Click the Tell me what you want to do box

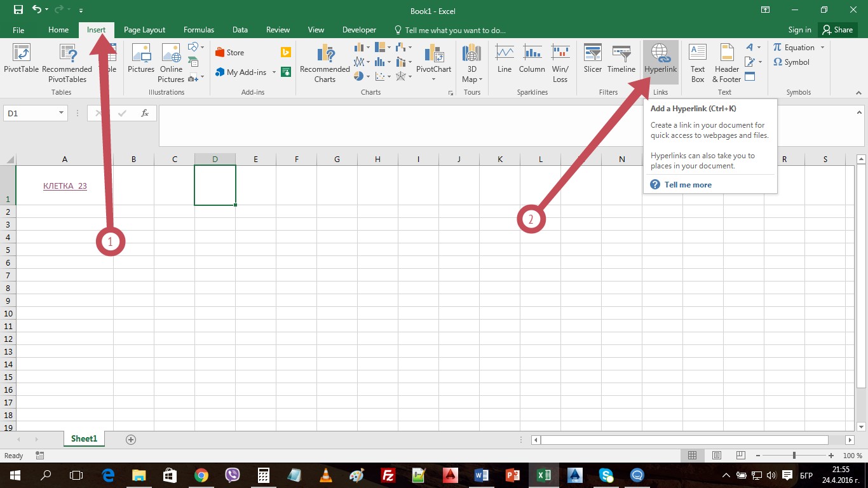tap(450, 30)
